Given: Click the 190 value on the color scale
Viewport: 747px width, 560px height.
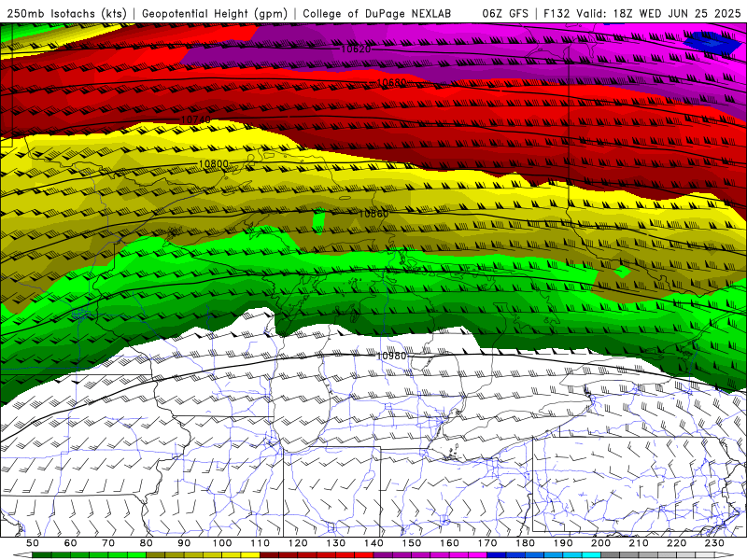Looking at the screenshot, I should coord(563,543).
